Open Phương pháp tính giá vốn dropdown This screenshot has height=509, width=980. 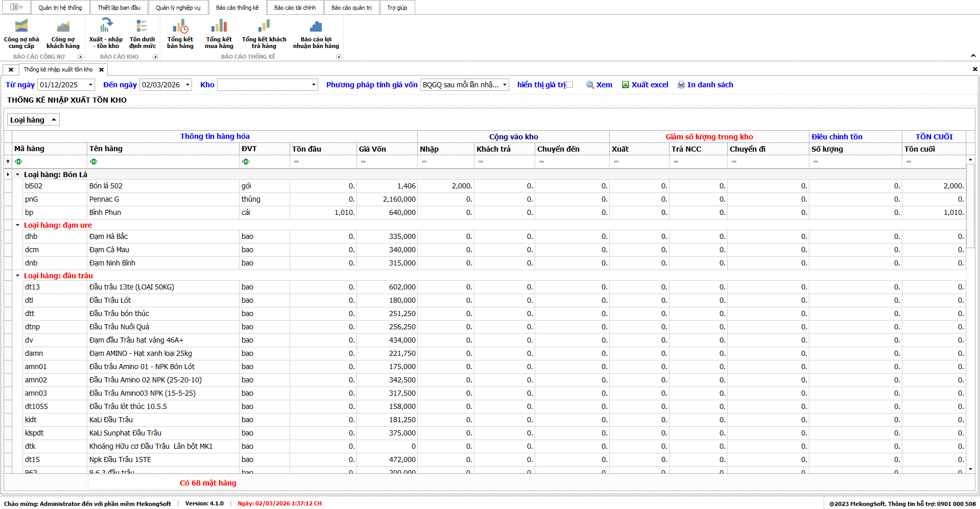(505, 85)
